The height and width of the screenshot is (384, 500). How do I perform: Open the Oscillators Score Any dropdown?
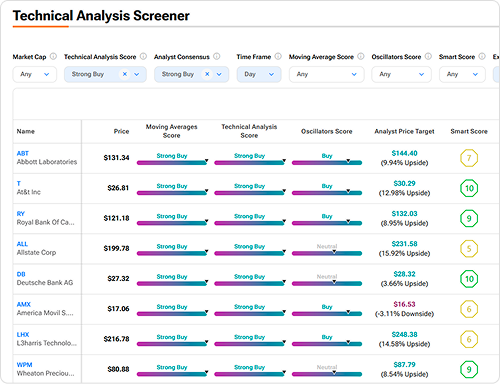point(401,74)
